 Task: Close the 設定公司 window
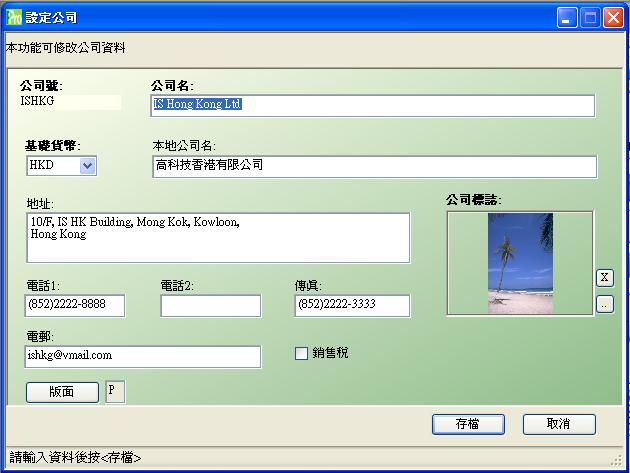click(614, 17)
